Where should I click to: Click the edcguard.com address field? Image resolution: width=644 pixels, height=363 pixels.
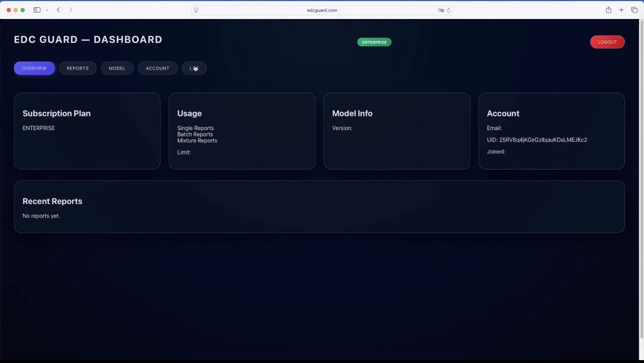[x=322, y=10]
